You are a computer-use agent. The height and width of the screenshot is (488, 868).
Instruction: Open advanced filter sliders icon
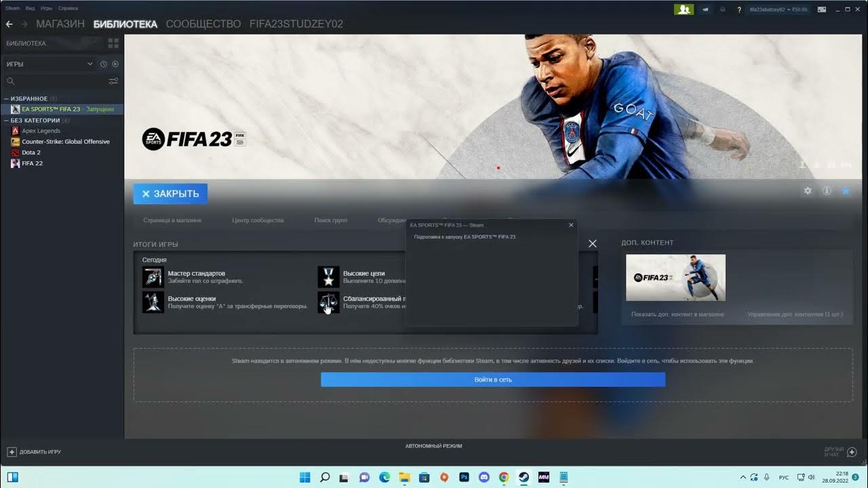pyautogui.click(x=113, y=81)
